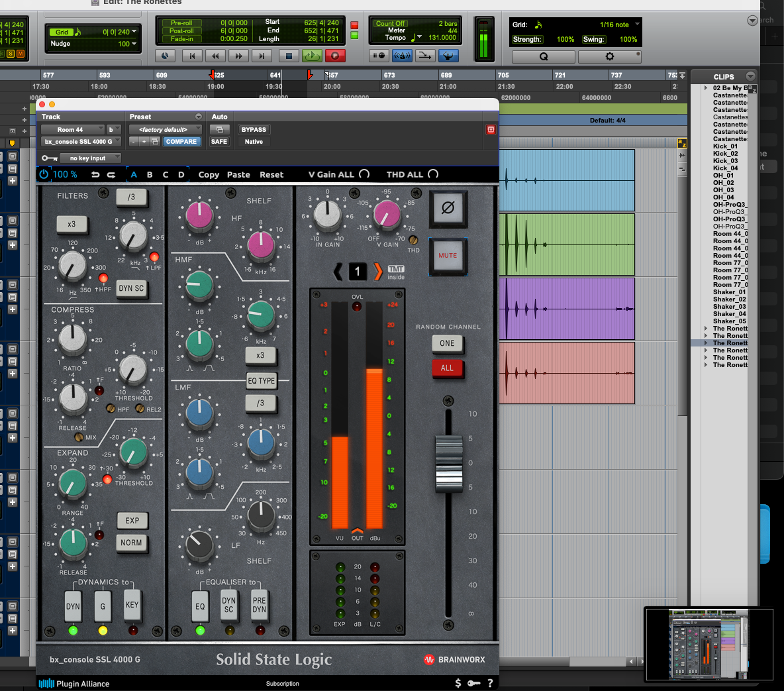
Task: Open the no key input dropdown
Action: (90, 158)
